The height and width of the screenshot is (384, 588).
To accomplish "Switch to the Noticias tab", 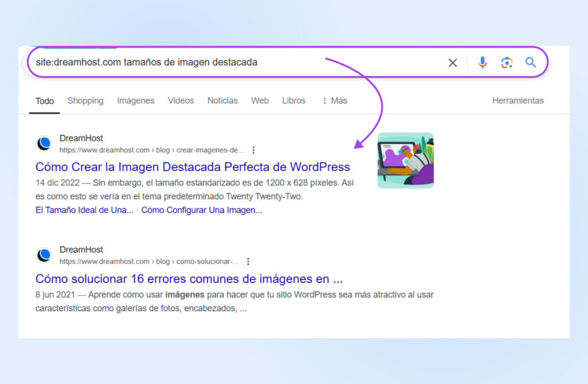I will tap(222, 101).
